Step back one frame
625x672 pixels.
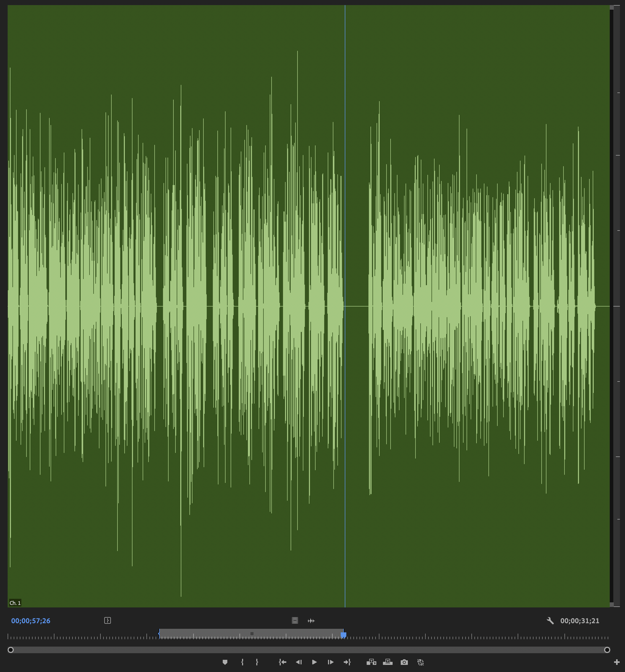point(299,662)
